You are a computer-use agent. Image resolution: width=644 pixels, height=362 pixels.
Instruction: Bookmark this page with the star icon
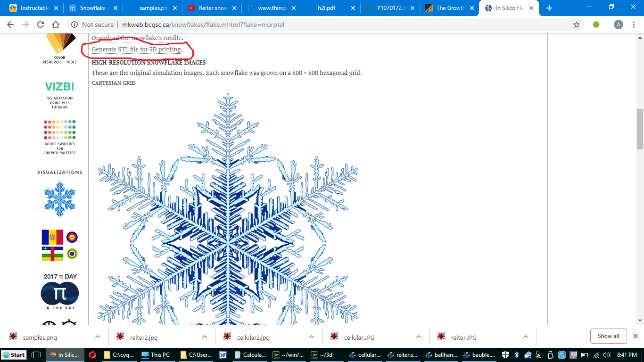pos(577,25)
